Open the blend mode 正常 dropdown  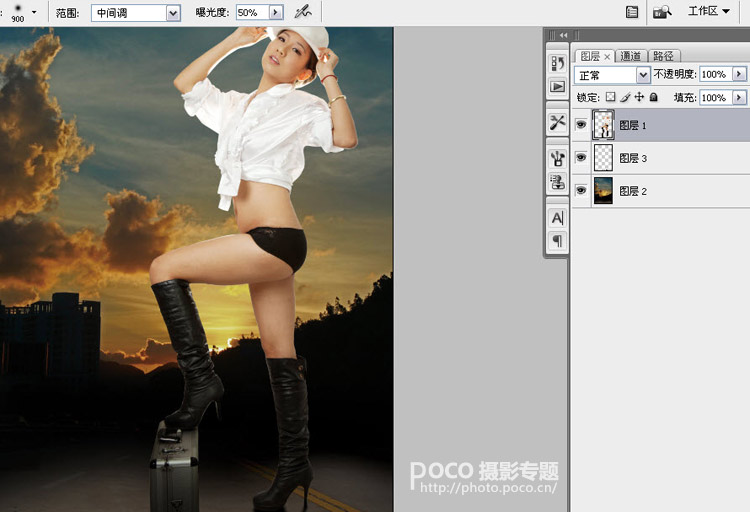pos(643,75)
